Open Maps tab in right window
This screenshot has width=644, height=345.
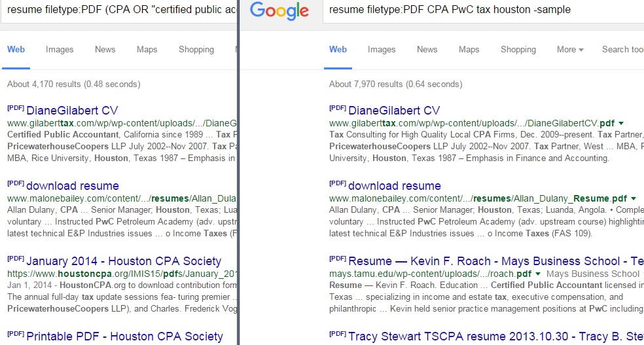pyautogui.click(x=469, y=50)
